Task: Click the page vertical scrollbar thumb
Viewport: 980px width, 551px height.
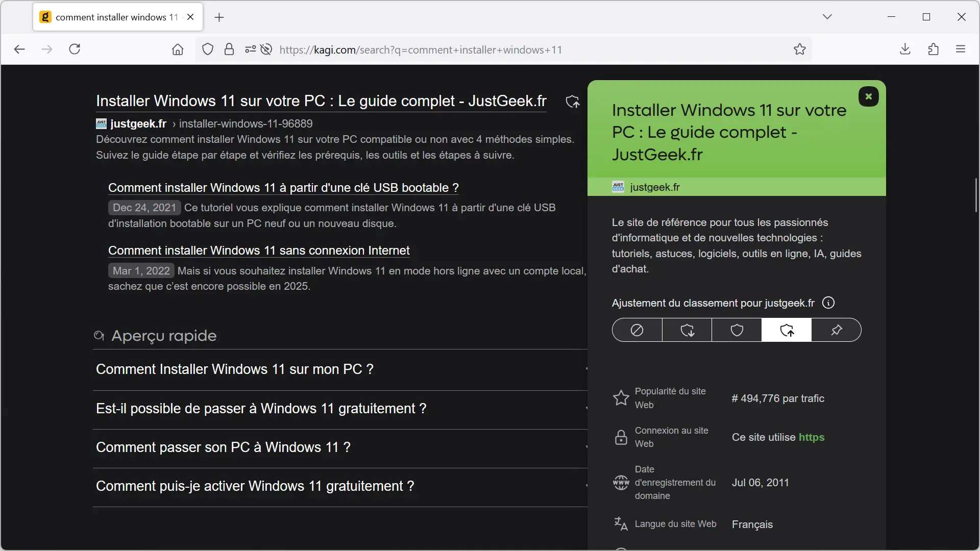Action: pyautogui.click(x=976, y=195)
